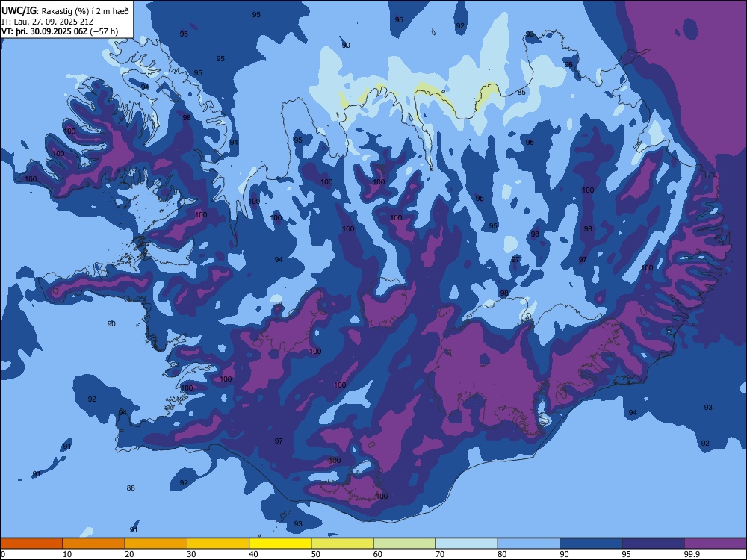The image size is (747, 560).
Task: Click the 'IT: Lau. 27. 09. 2025 21Z' line
Action: [48, 22]
